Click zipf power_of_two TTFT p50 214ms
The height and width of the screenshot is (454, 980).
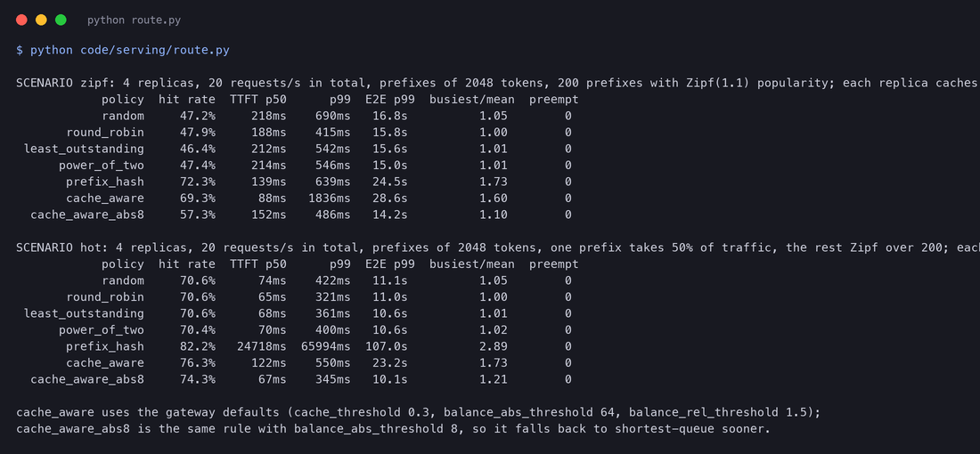pos(269,166)
